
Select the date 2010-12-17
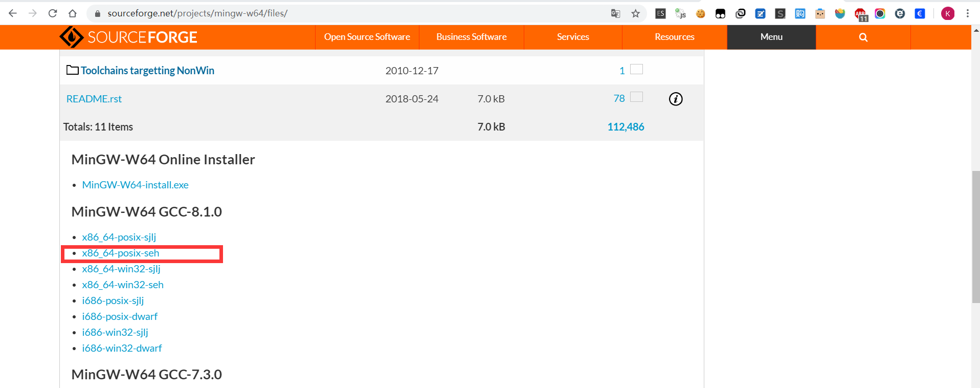tap(412, 71)
